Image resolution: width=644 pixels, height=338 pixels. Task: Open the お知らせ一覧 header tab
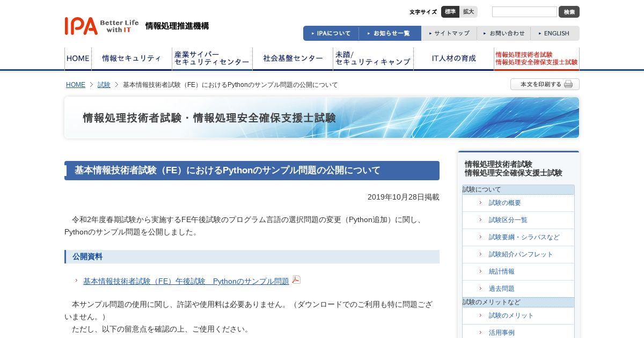[x=390, y=33]
